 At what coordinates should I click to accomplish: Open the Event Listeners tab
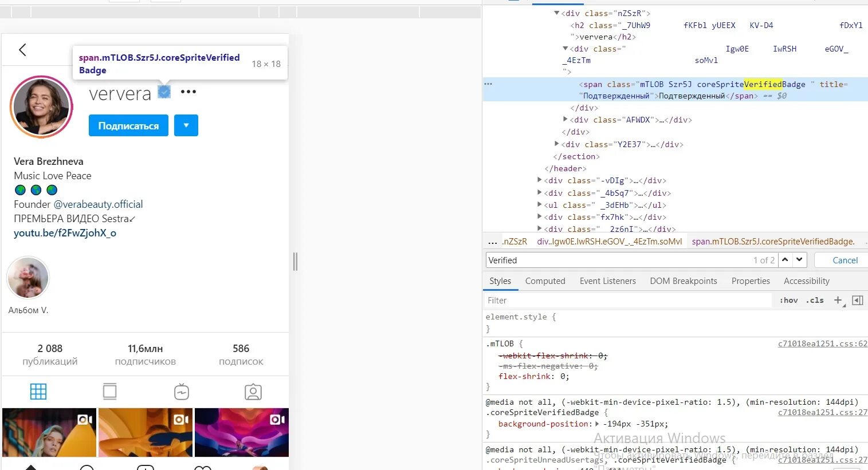click(x=607, y=281)
